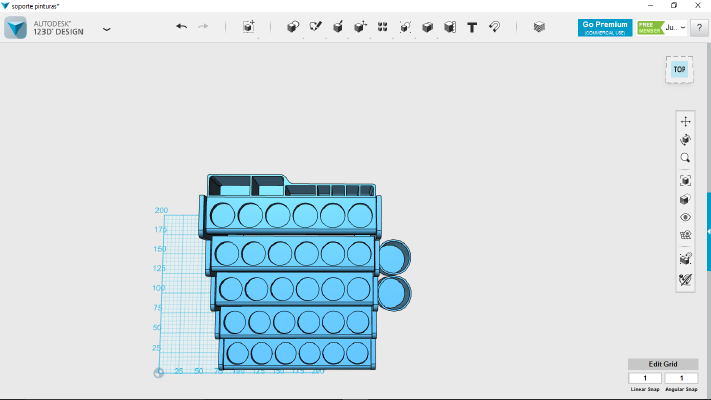Open the Pattern tool menu
Viewport: 711px width, 400px height.
tap(382, 27)
